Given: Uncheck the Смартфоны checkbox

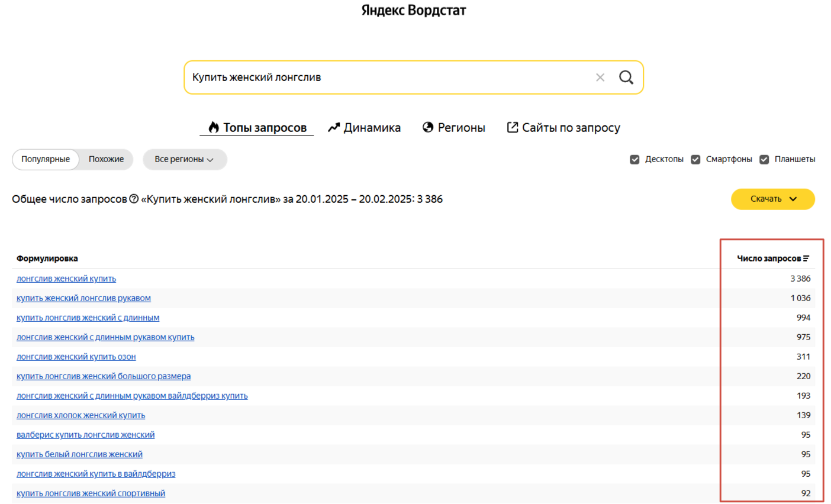Looking at the screenshot, I should point(695,160).
